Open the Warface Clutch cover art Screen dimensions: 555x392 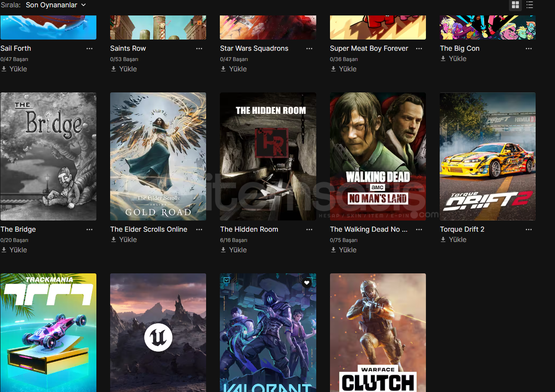pos(378,333)
